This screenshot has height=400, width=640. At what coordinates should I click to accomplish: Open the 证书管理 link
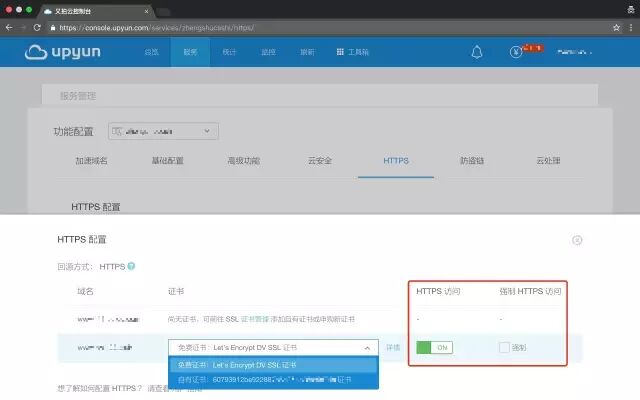tap(255, 319)
